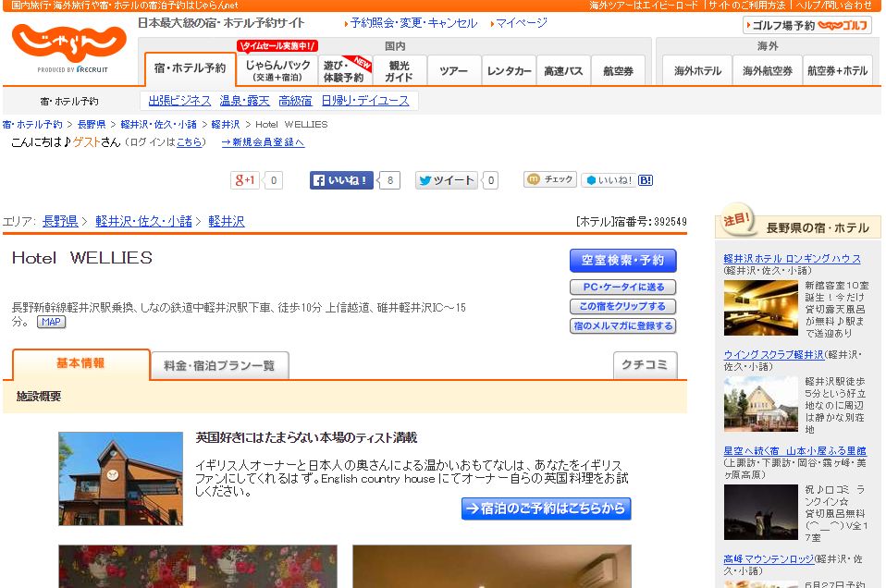Viewport: 886px width, 588px height.
Task: Open the レンタカー tab
Action: (x=509, y=70)
